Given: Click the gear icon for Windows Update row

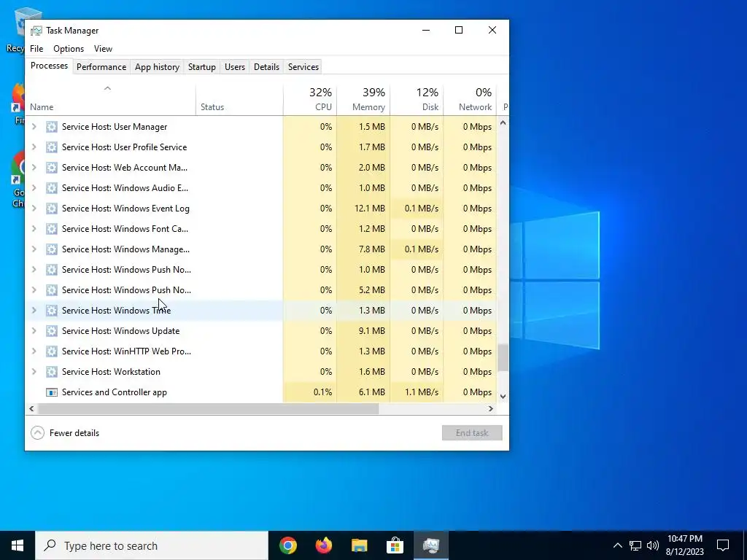Looking at the screenshot, I should [52, 331].
